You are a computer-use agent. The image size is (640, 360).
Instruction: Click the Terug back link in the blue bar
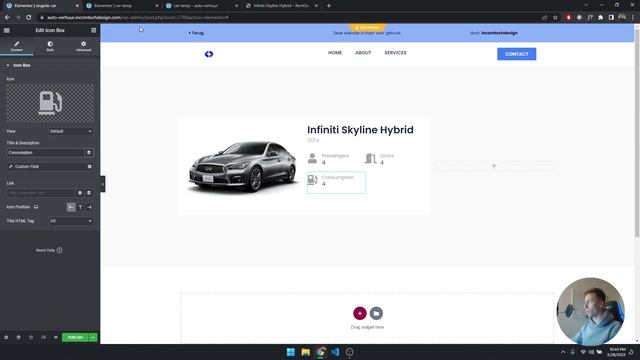click(x=196, y=33)
